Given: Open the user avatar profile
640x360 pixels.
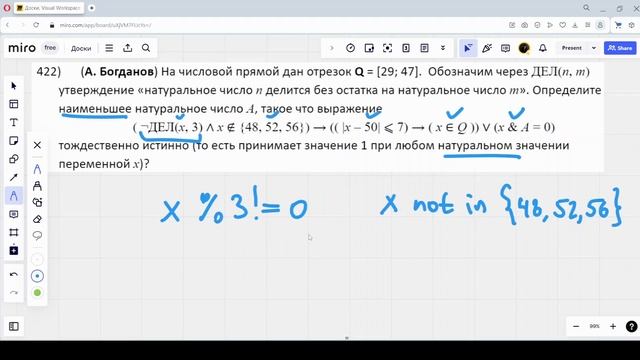Looking at the screenshot, I should coord(524,48).
